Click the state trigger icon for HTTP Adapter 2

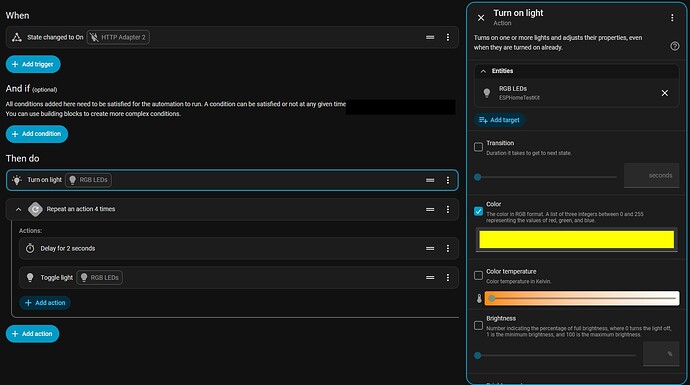tap(17, 37)
